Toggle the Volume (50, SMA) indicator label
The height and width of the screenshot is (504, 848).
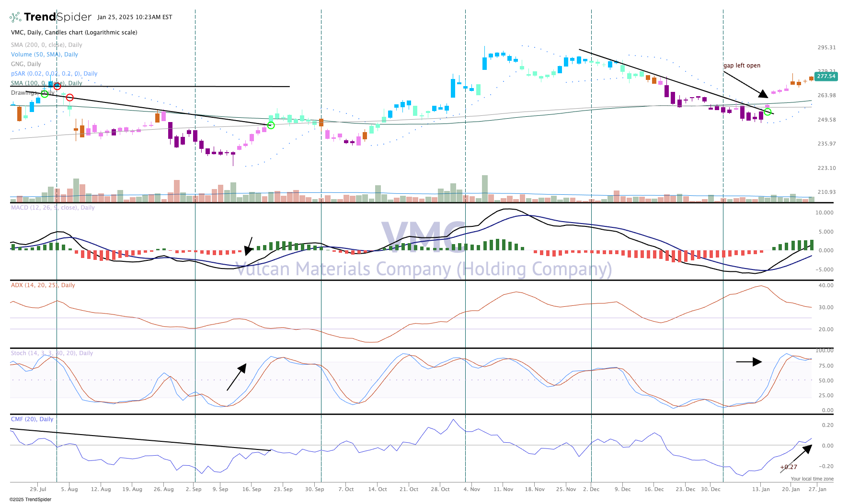[45, 55]
